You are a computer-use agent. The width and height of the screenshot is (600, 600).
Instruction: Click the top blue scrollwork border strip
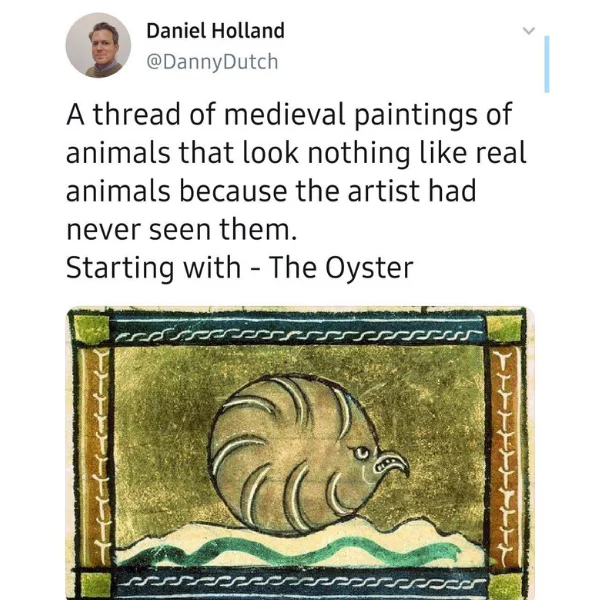(x=298, y=329)
